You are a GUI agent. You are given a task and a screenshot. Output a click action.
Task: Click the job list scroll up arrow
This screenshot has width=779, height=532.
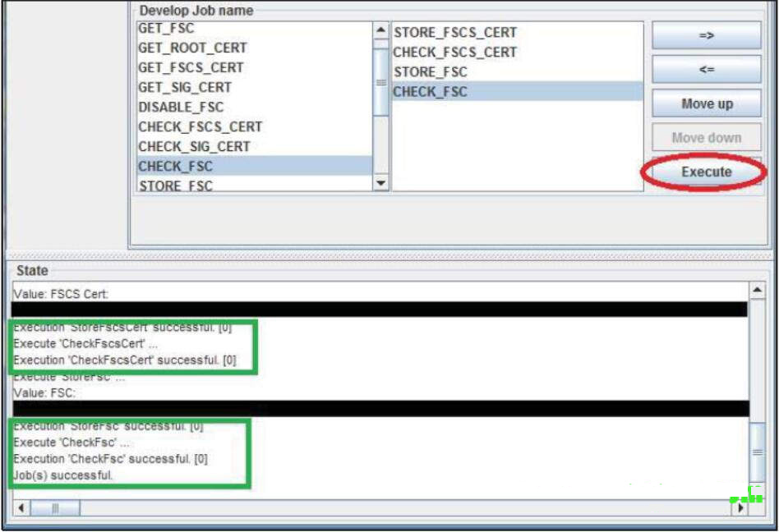pyautogui.click(x=380, y=30)
